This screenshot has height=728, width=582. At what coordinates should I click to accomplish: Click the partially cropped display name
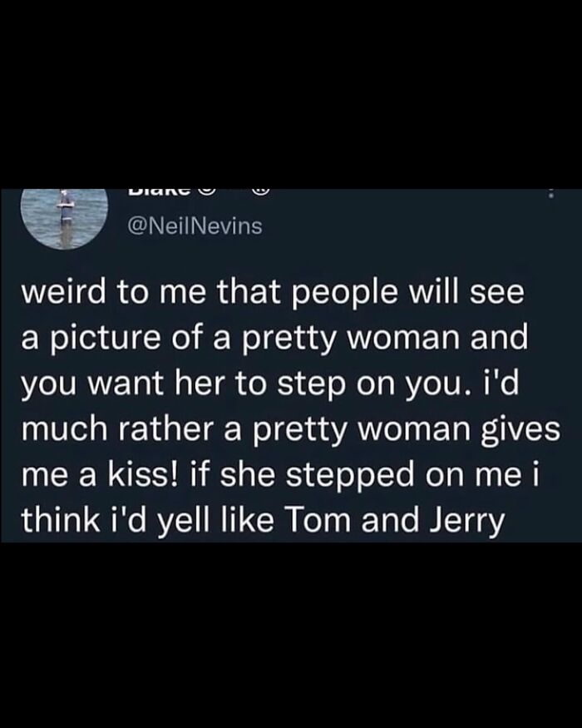[x=156, y=194]
